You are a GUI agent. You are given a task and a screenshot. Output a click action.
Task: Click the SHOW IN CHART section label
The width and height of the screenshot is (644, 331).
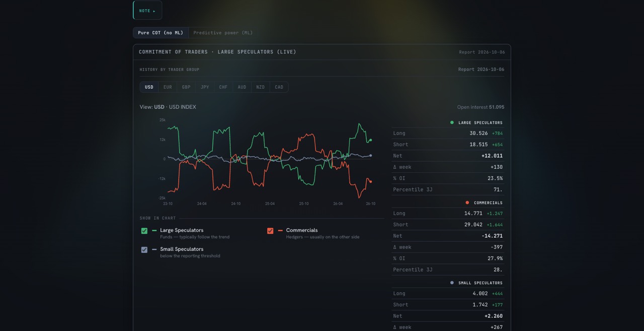coord(158,218)
